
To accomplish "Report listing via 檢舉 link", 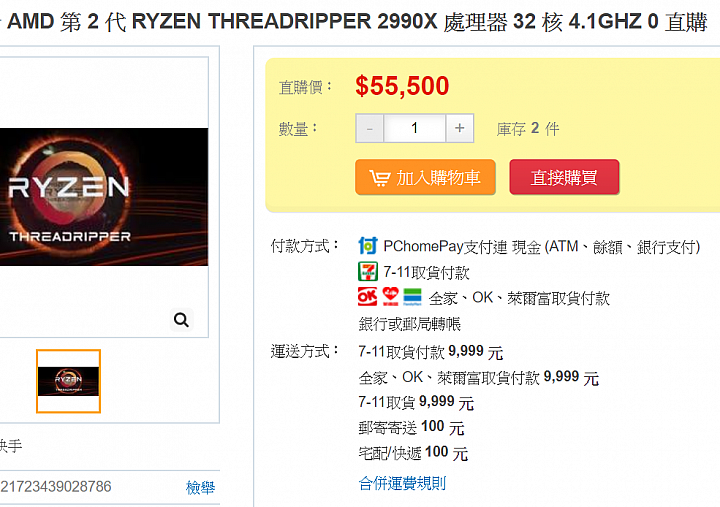I will click(x=200, y=487).
